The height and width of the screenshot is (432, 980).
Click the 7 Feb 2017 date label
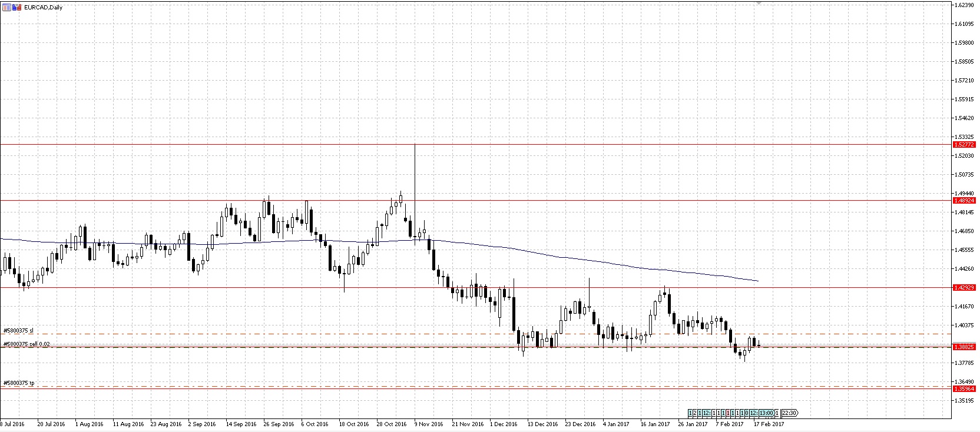click(x=730, y=424)
